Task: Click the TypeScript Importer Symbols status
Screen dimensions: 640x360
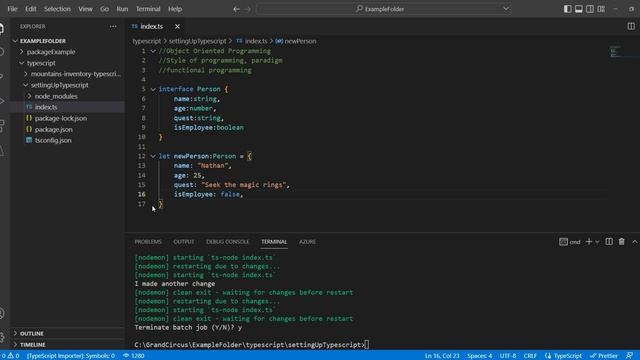Action: click(71, 356)
